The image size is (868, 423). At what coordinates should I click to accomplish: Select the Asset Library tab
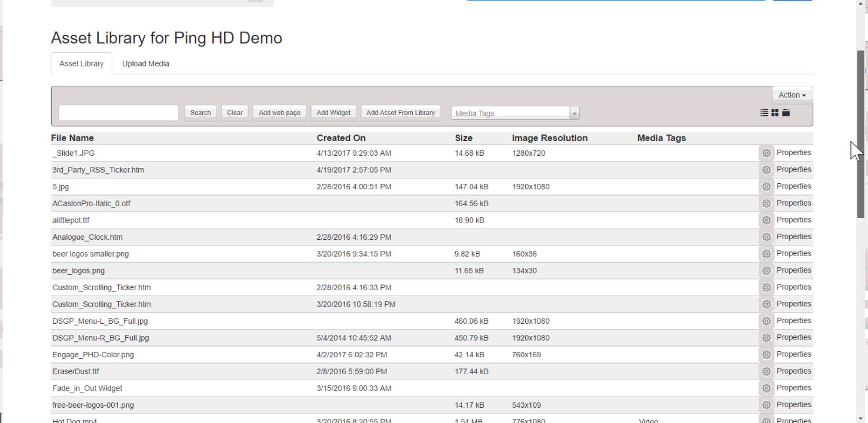tap(81, 64)
